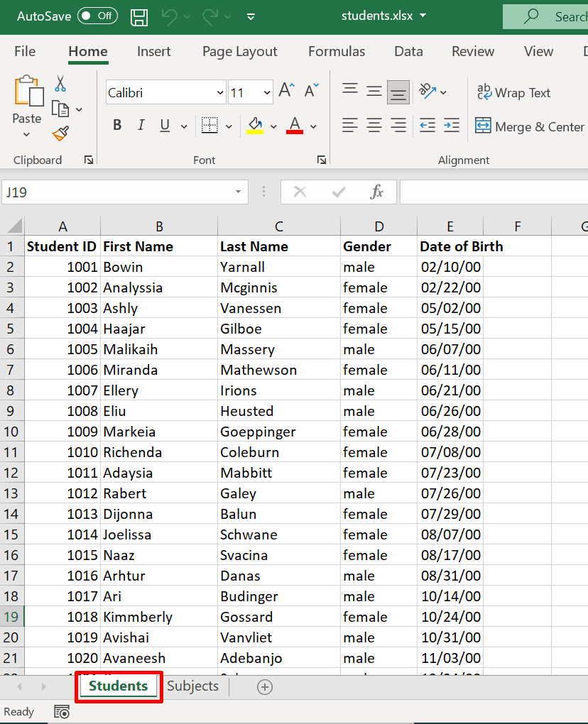The height and width of the screenshot is (724, 588).
Task: Toggle Bold formatting
Action: [117, 126]
